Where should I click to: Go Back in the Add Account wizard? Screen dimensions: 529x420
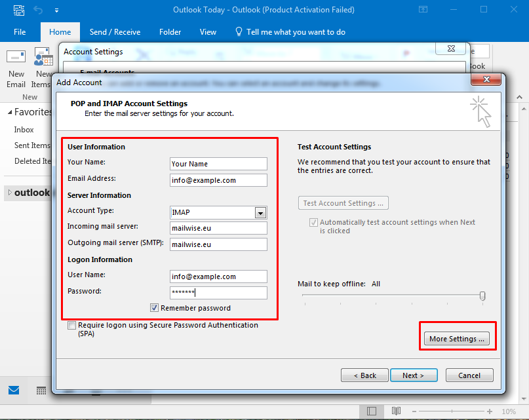(364, 375)
